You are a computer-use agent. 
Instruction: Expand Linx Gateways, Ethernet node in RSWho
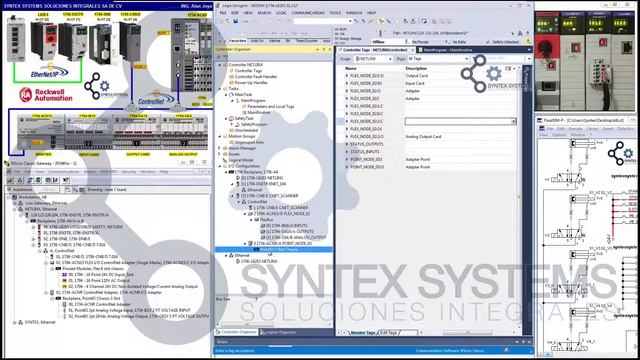(x=15, y=203)
